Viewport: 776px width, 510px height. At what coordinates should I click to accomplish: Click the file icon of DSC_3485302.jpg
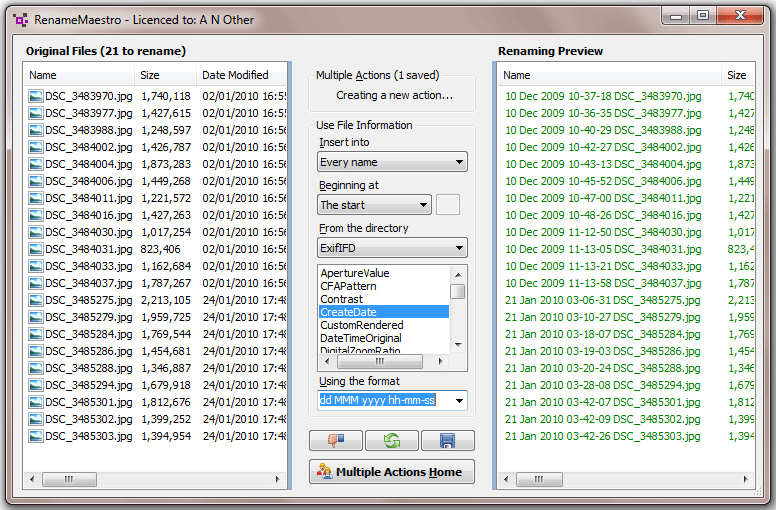[36, 419]
